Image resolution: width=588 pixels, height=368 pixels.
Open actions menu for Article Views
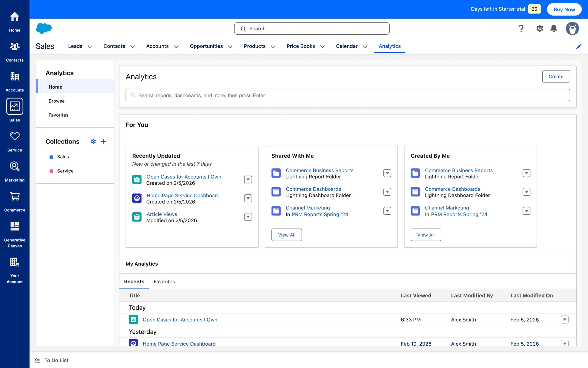[248, 217]
